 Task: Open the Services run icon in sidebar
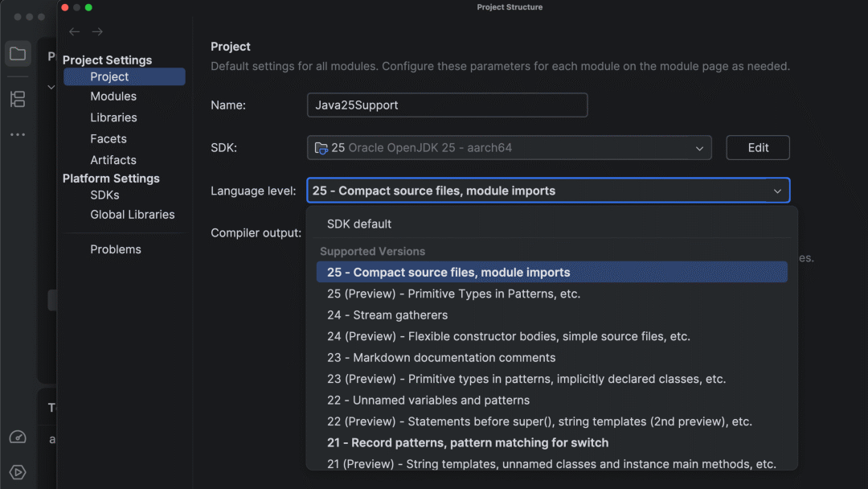[x=18, y=472]
